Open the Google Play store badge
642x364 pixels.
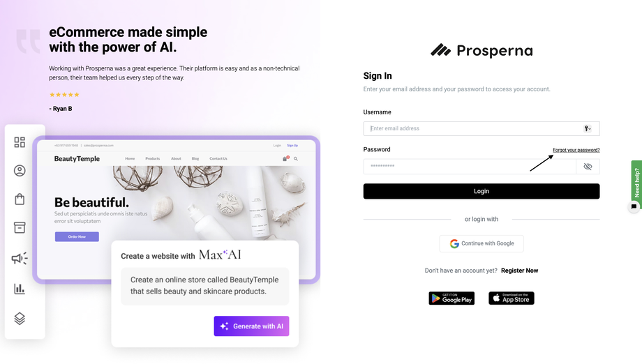coord(451,298)
